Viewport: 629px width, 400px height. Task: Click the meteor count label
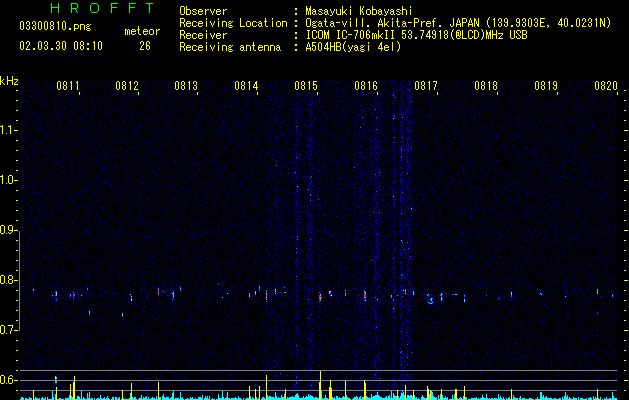(142, 31)
